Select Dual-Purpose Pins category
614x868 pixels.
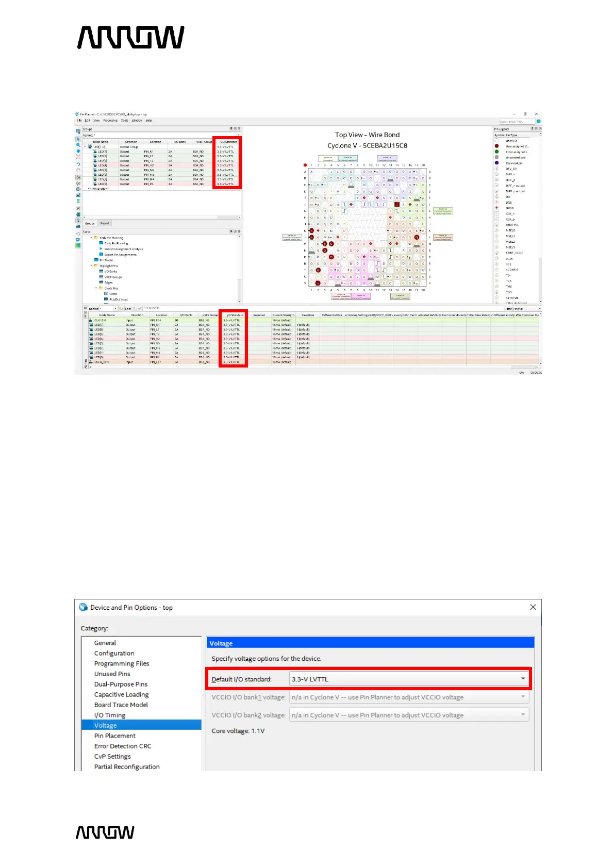click(121, 684)
